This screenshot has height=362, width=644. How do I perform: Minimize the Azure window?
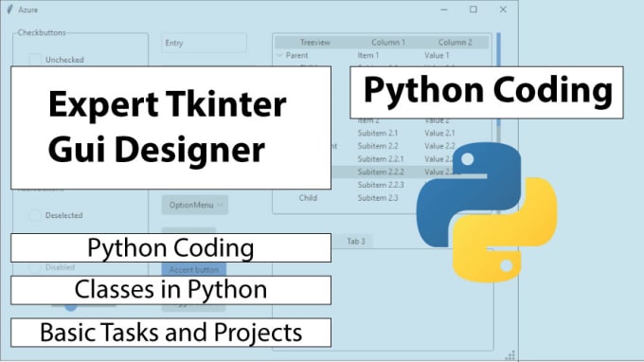tap(444, 9)
